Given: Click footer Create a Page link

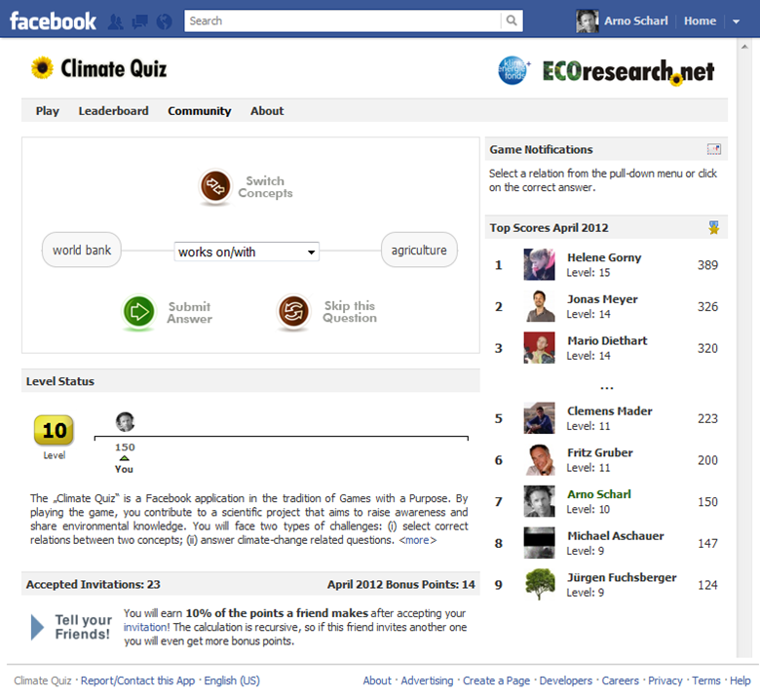Looking at the screenshot, I should [496, 681].
